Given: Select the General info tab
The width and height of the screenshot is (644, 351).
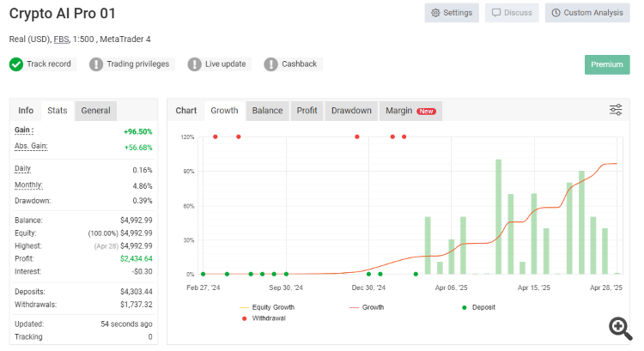Looking at the screenshot, I should [x=95, y=111].
